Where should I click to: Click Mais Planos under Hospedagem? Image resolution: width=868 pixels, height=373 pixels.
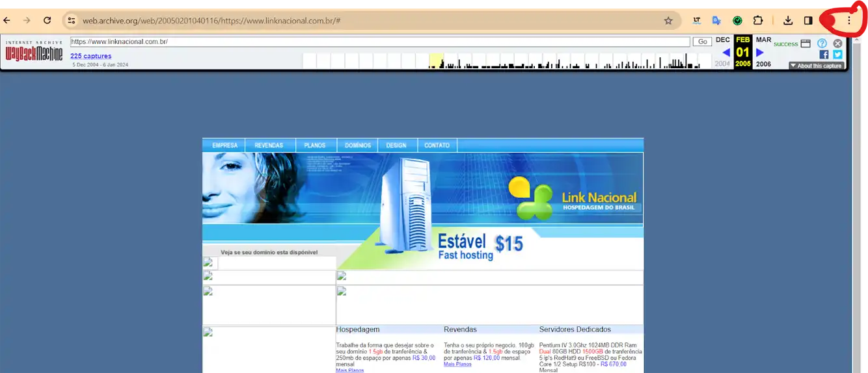pos(350,370)
